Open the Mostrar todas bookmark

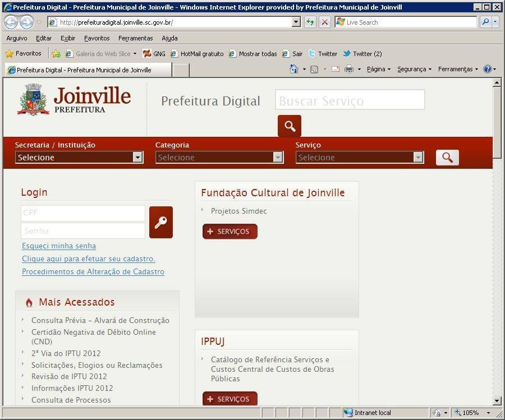[253, 54]
